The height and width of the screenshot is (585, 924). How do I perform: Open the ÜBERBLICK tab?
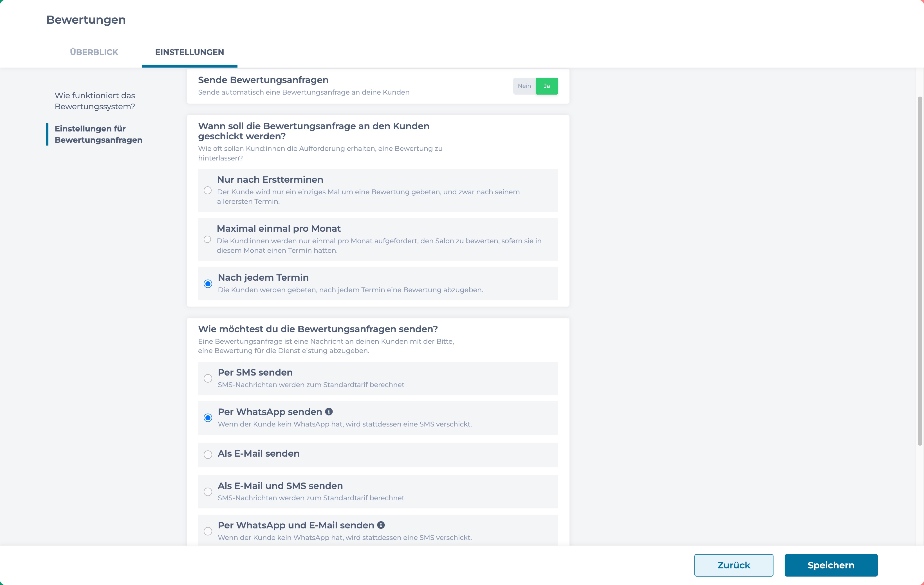94,52
